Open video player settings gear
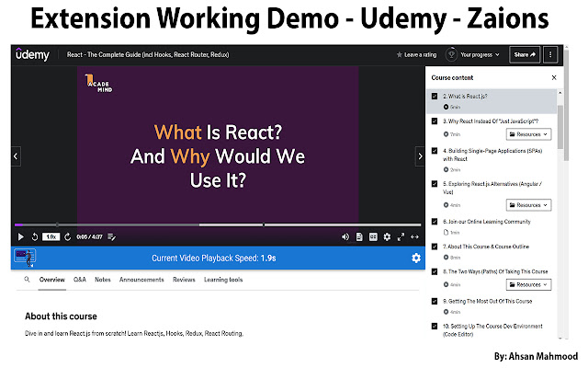588x368 pixels. [387, 237]
